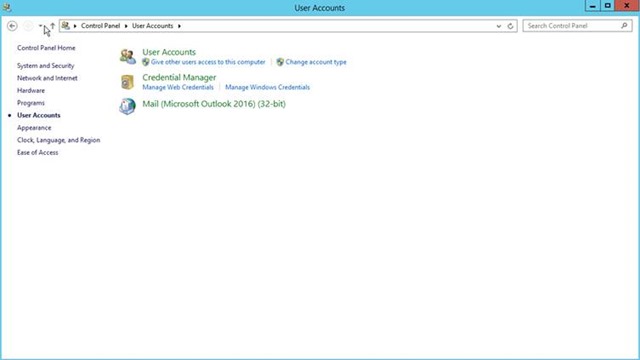Viewport: 640px width, 360px height.
Task: Maximize the User Accounts window
Action: pyautogui.click(x=608, y=6)
